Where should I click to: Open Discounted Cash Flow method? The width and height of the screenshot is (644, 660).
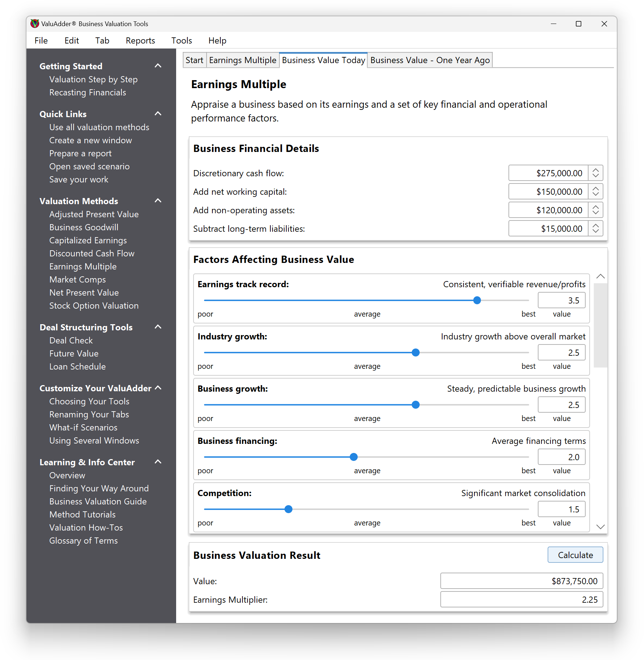[x=92, y=253]
